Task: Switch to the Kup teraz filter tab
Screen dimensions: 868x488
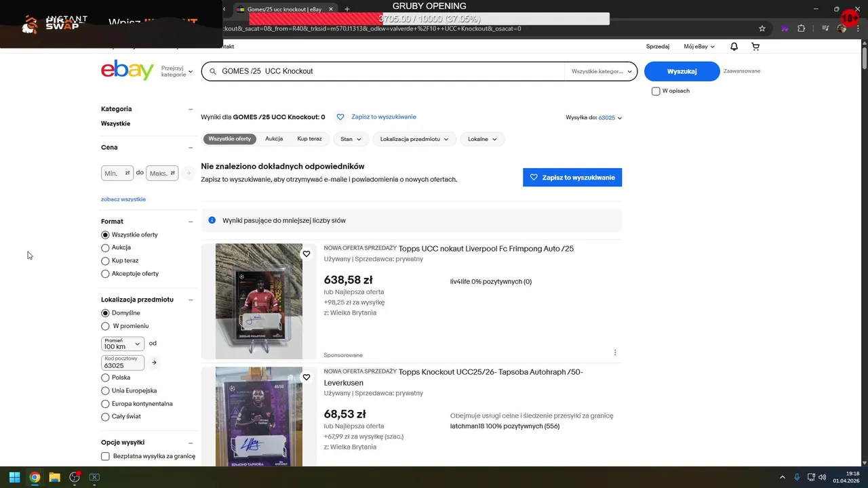Action: [309, 139]
